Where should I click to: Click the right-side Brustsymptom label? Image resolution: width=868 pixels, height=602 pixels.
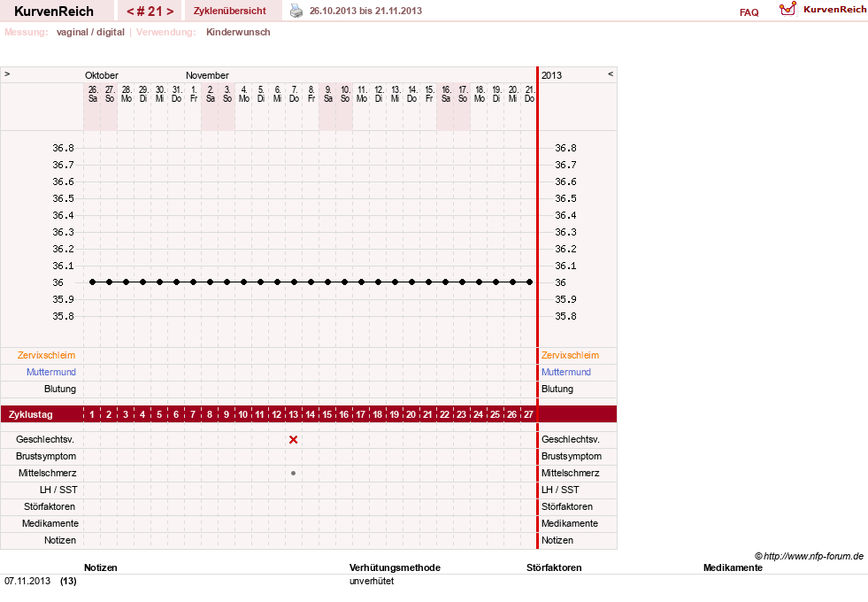point(572,456)
